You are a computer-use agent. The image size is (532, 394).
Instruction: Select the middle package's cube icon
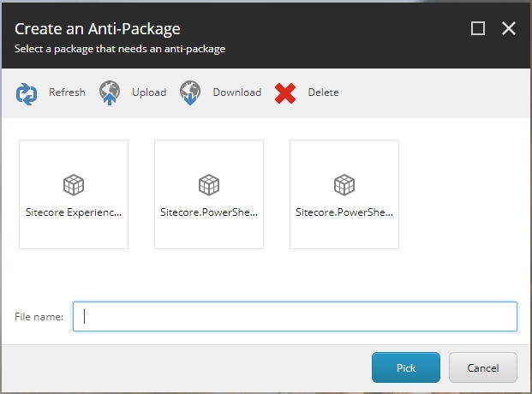tap(209, 184)
